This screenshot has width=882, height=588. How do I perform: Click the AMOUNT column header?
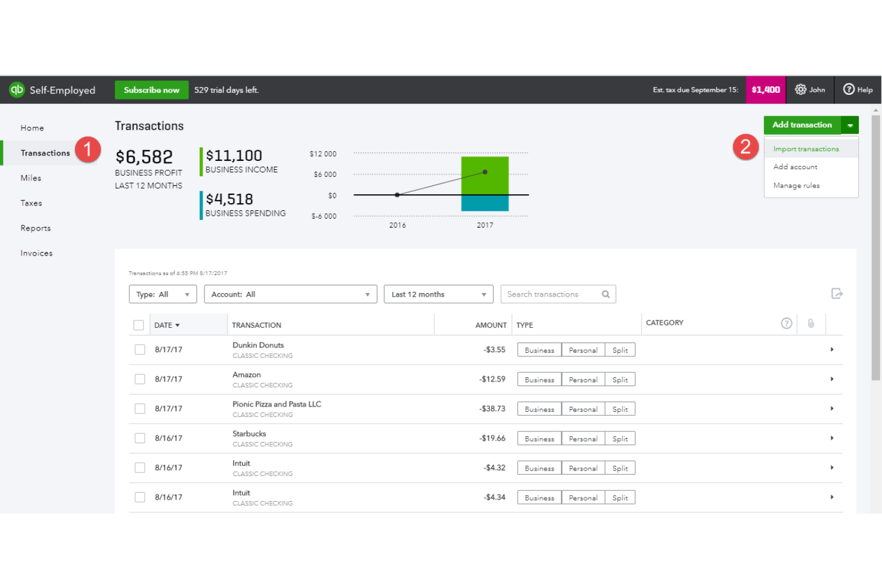pyautogui.click(x=491, y=325)
